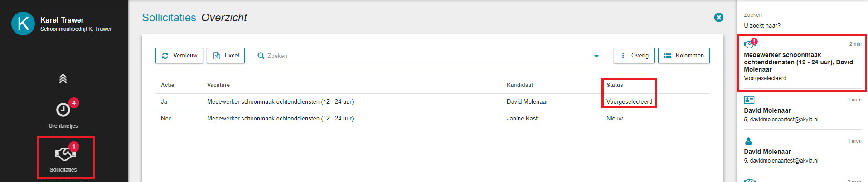868x182 pixels.
Task: Export table with Excel button
Action: [226, 56]
